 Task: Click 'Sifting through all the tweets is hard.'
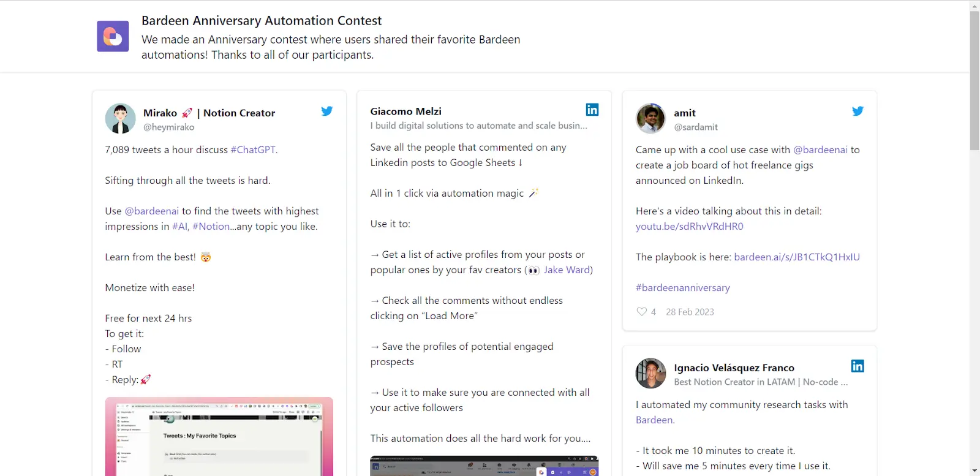click(187, 180)
